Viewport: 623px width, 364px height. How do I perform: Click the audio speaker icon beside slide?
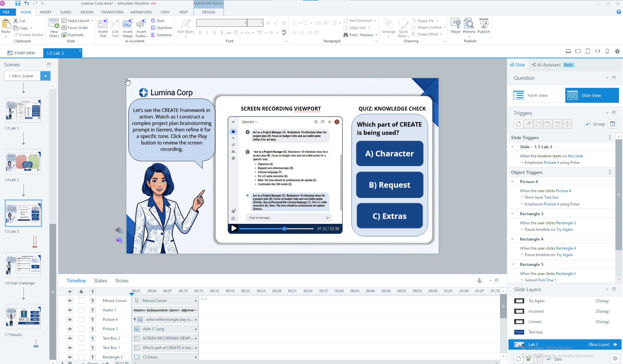coord(119,230)
